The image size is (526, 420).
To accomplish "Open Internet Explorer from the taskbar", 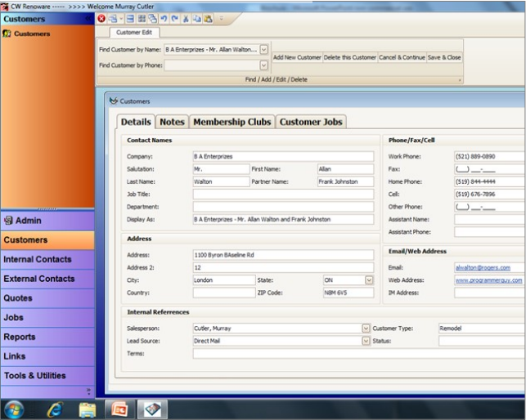I will [x=56, y=408].
